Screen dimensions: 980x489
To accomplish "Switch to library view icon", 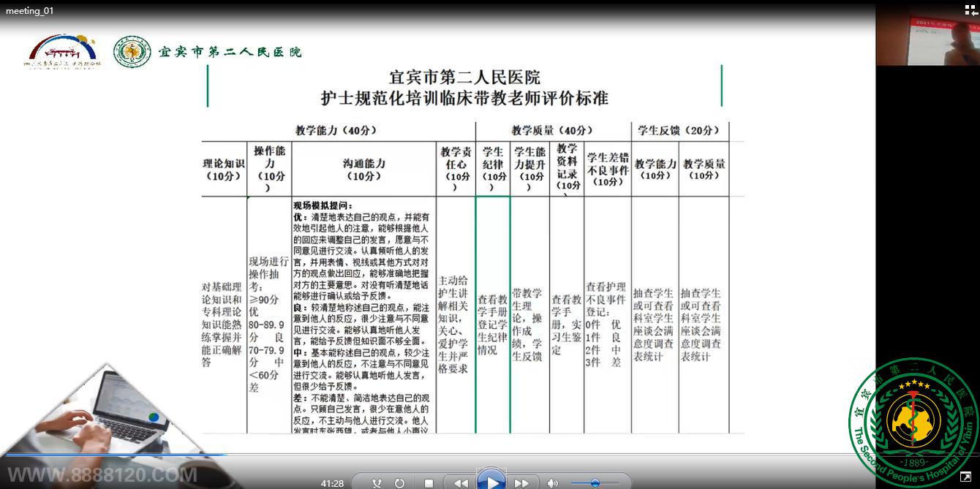I will pyautogui.click(x=970, y=10).
